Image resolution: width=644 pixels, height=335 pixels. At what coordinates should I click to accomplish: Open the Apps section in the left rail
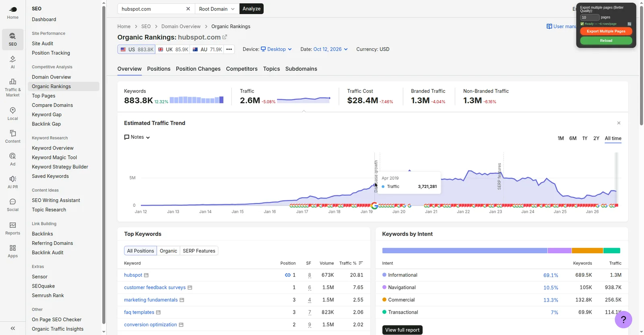(12, 251)
